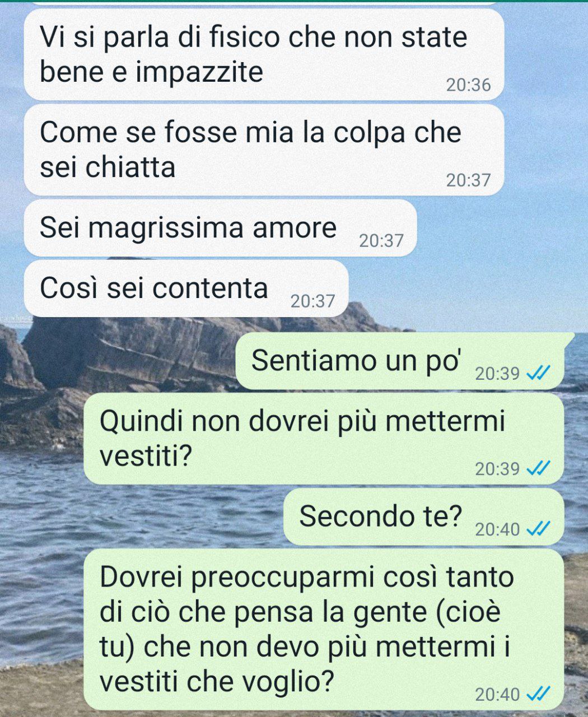Tap the read-receipt ticks on "Sentiamo un po'"
The image size is (588, 717).
540,373
